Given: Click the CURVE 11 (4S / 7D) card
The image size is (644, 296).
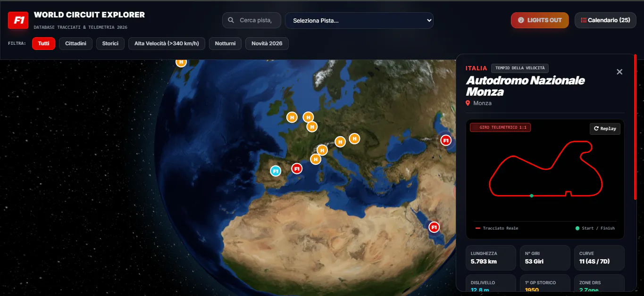Looking at the screenshot, I should [x=599, y=258].
